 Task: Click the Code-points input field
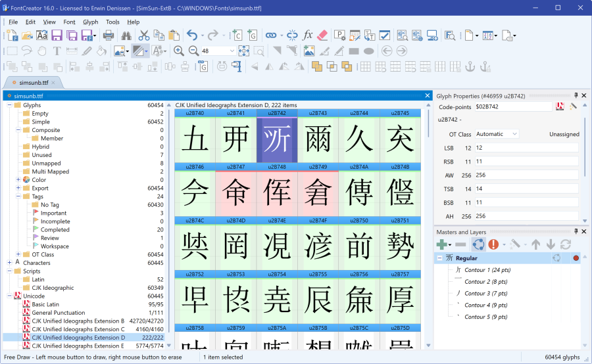click(x=513, y=106)
